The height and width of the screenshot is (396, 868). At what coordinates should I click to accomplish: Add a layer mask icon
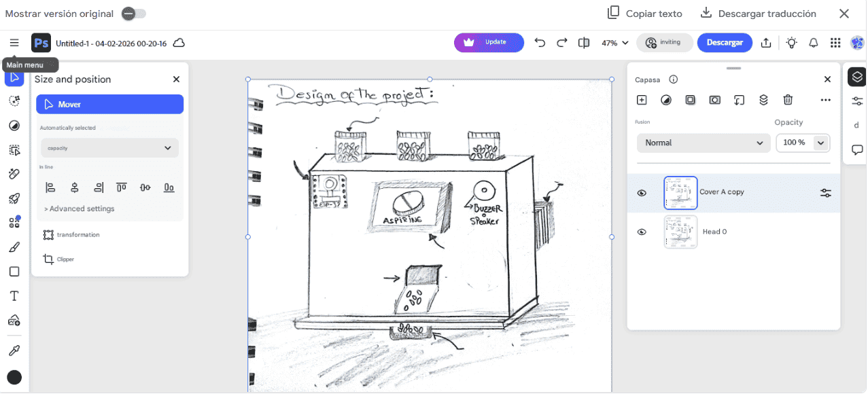tap(715, 100)
